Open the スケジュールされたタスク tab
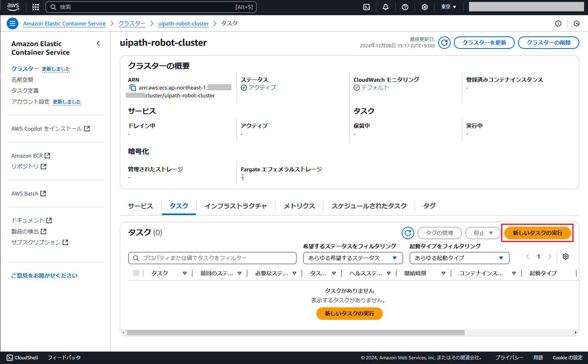 tap(369, 206)
